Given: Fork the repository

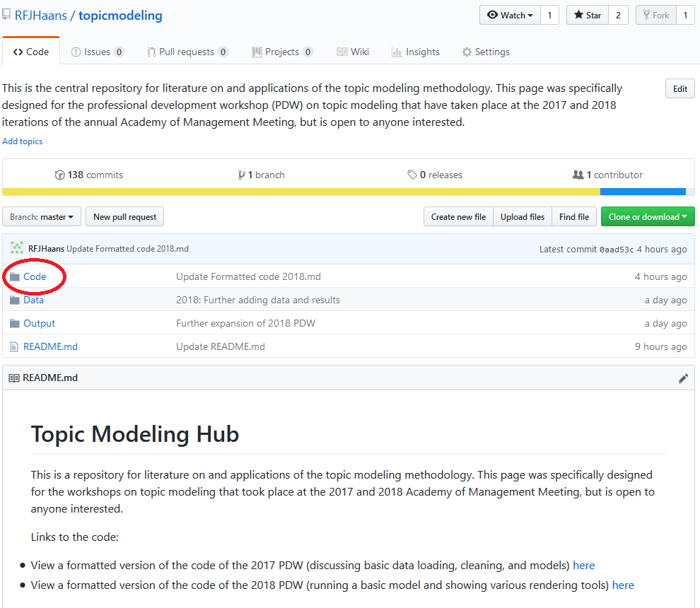Looking at the screenshot, I should [655, 15].
